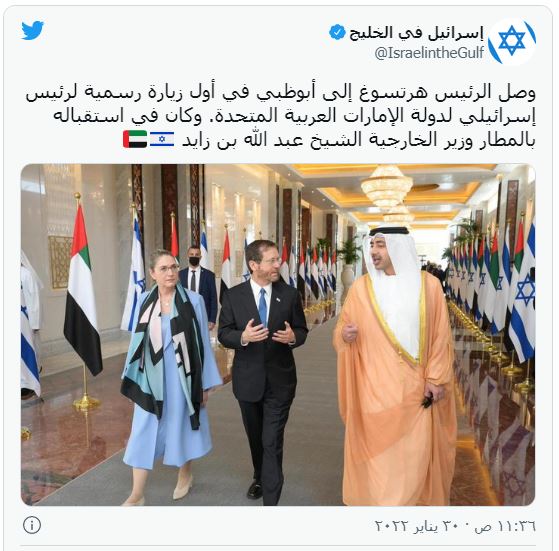
Task: Click the UAE flag emoji in tweet text
Action: point(135,139)
